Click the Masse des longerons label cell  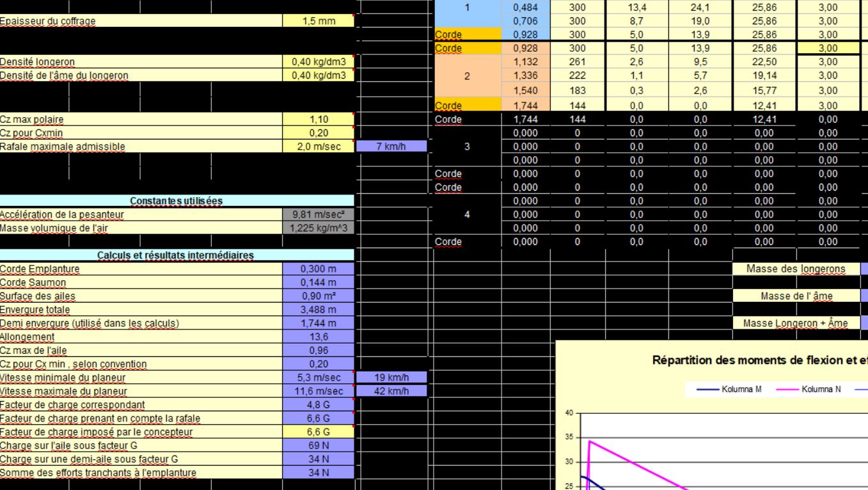pos(796,269)
